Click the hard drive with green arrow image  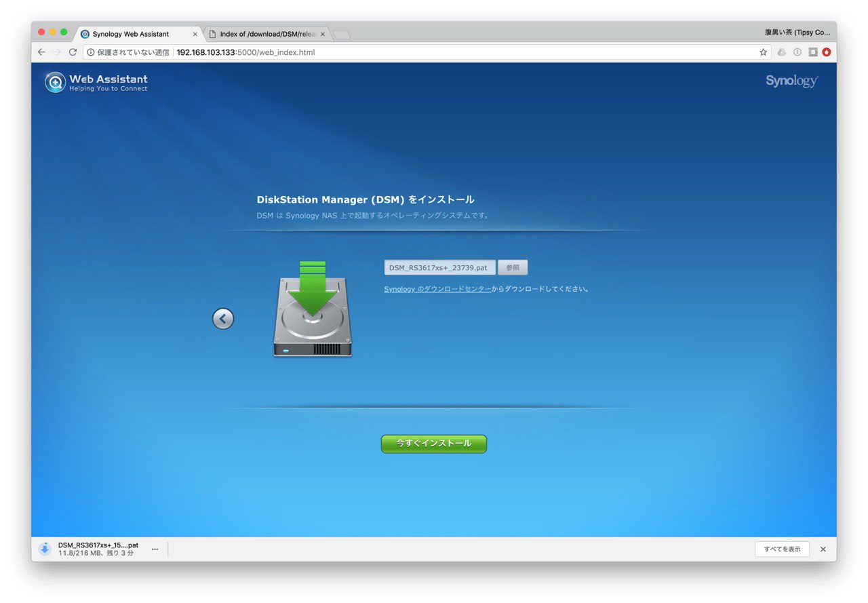click(313, 309)
